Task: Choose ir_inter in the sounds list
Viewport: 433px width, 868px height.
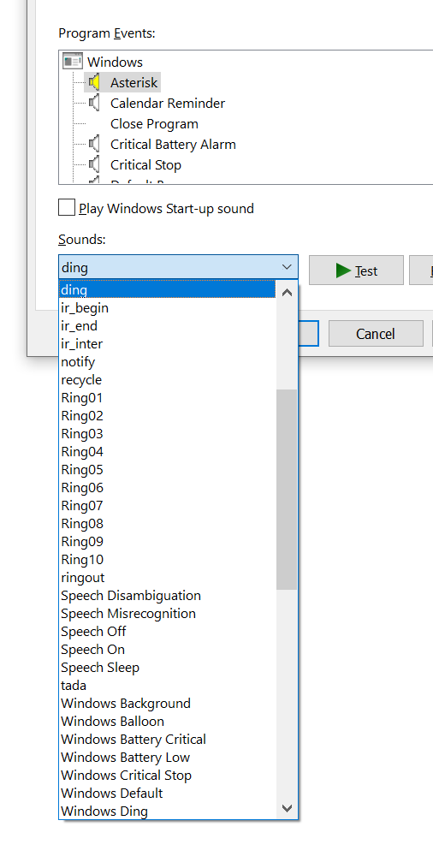Action: (x=167, y=344)
